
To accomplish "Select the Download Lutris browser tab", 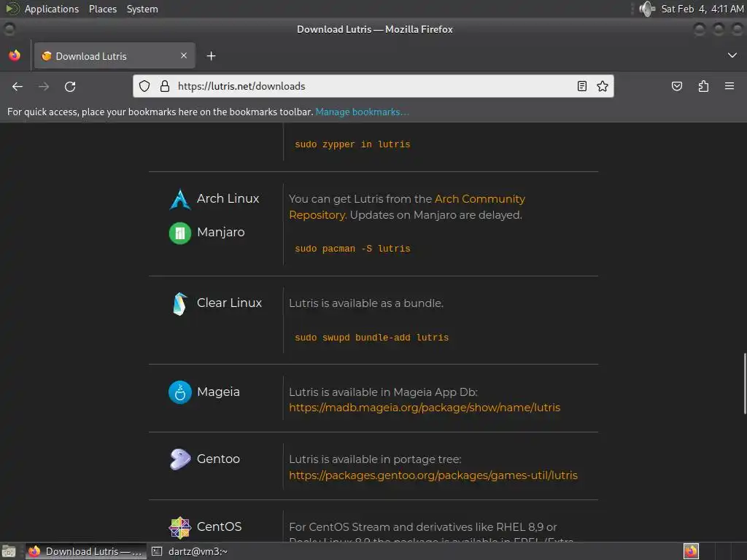I will pyautogui.click(x=109, y=55).
